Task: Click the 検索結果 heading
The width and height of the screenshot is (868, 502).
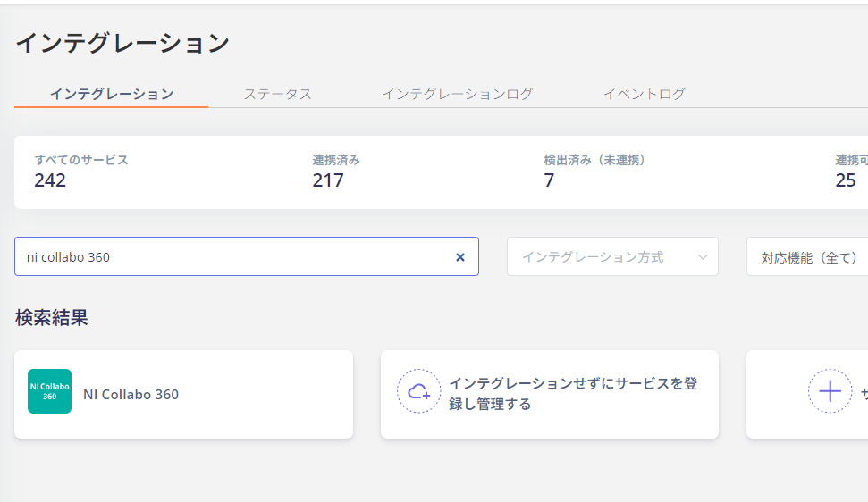Action: (52, 318)
